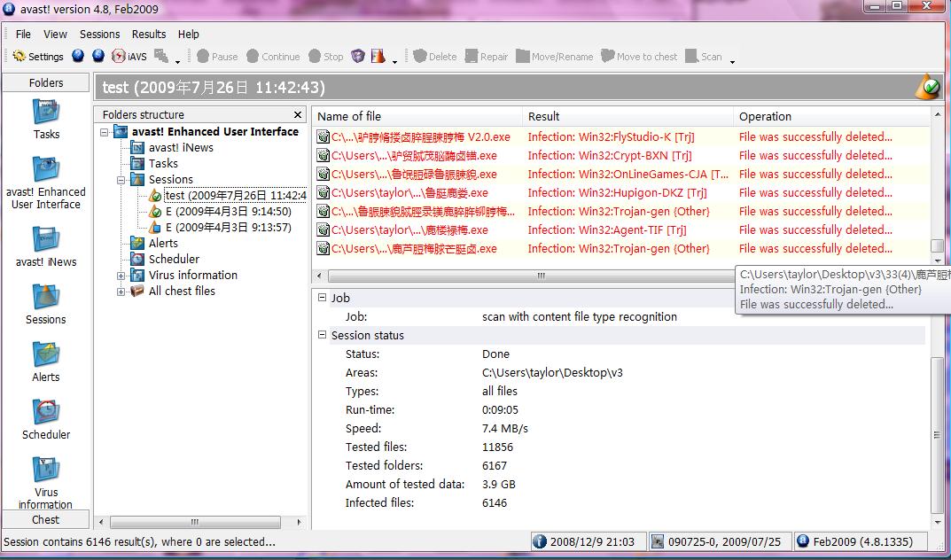The image size is (951, 560).
Task: Open the dropdown arrow next to iAVS group
Action: [x=178, y=61]
